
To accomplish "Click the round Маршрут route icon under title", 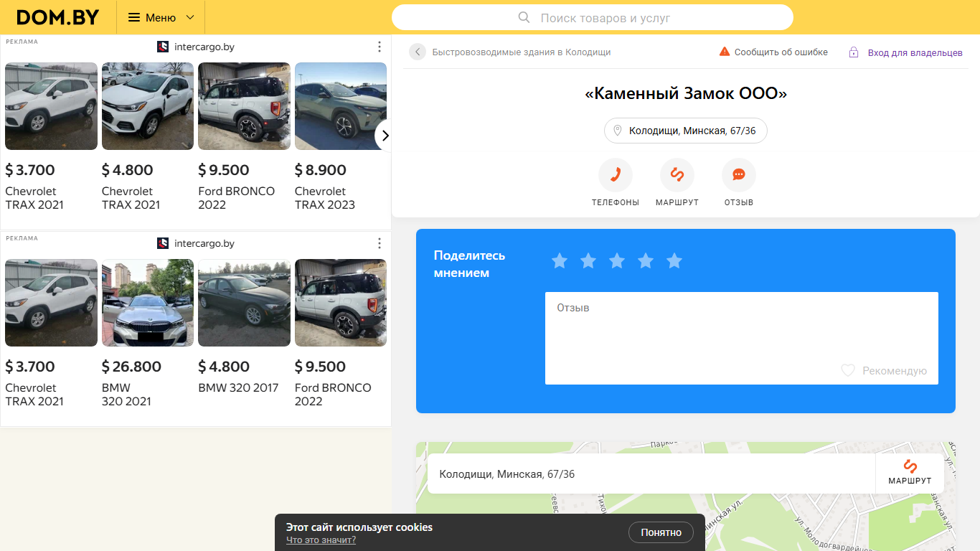I will pos(677,175).
